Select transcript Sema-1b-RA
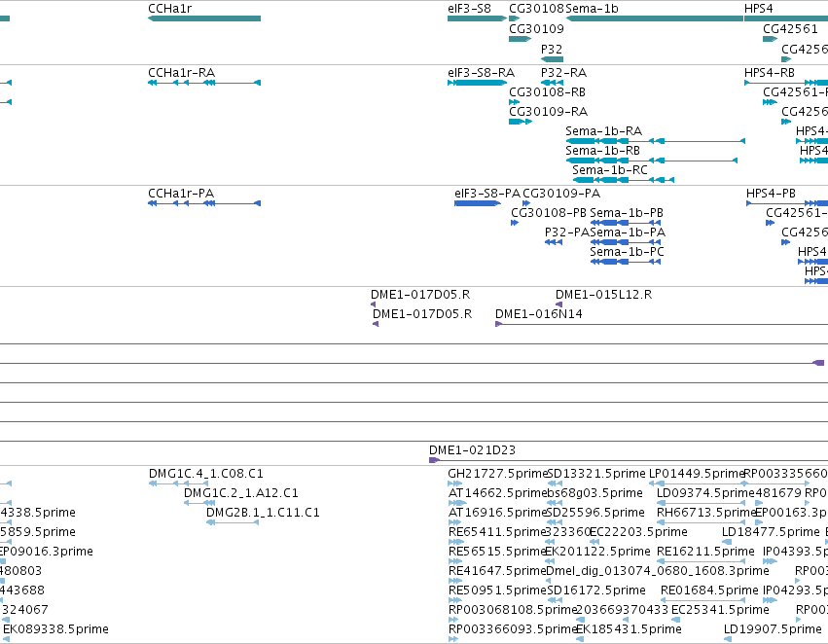Screen dimensions: 828x644 (655, 141)
